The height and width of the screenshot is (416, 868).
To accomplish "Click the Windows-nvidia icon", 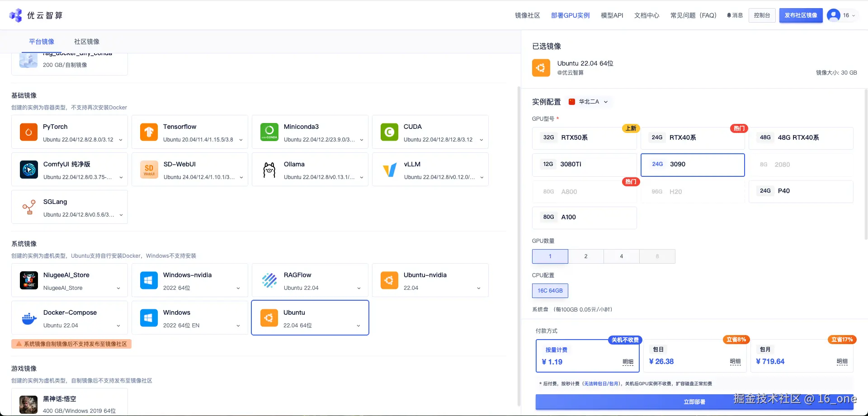I will [149, 280].
